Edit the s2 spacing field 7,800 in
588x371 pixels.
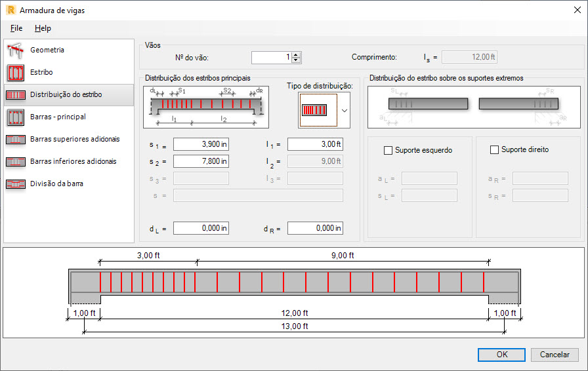click(x=201, y=161)
